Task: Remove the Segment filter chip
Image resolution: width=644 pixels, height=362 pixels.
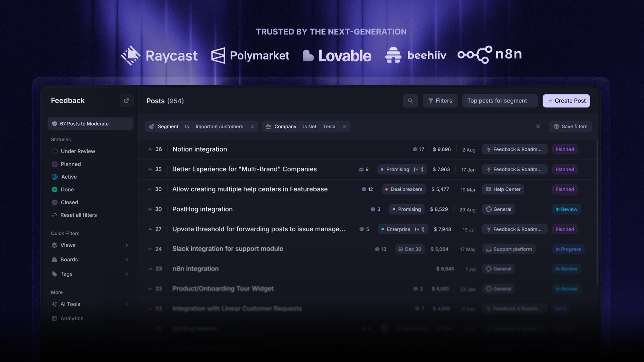Action: point(252,127)
